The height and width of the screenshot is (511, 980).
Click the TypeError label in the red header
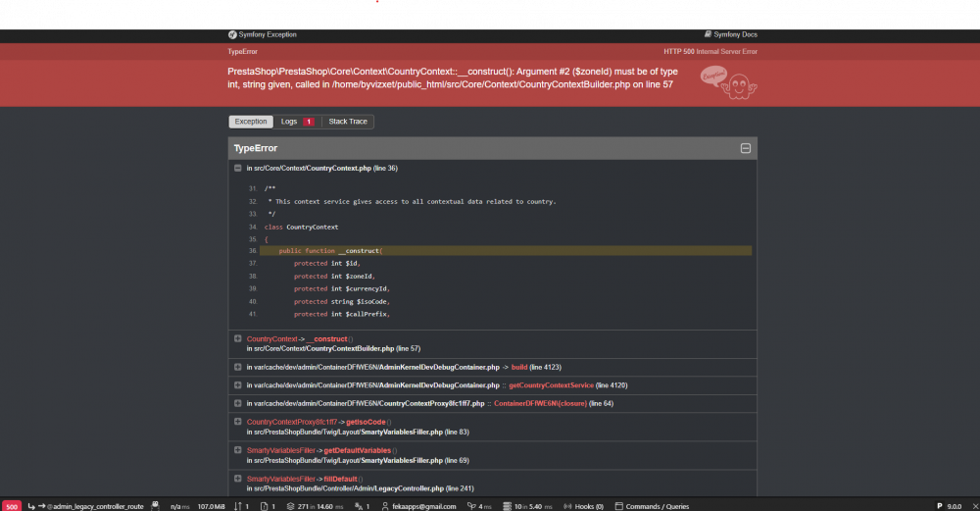click(x=242, y=52)
